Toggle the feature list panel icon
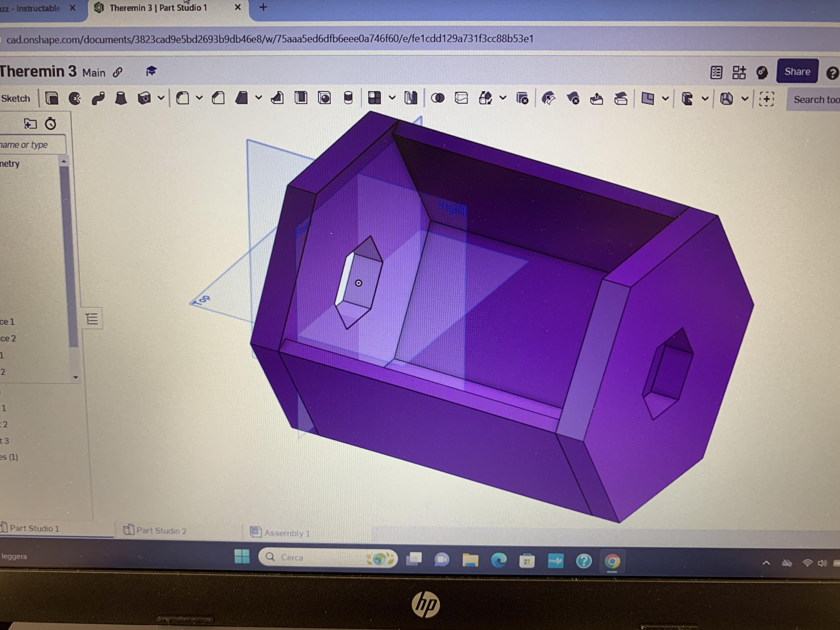 [92, 319]
